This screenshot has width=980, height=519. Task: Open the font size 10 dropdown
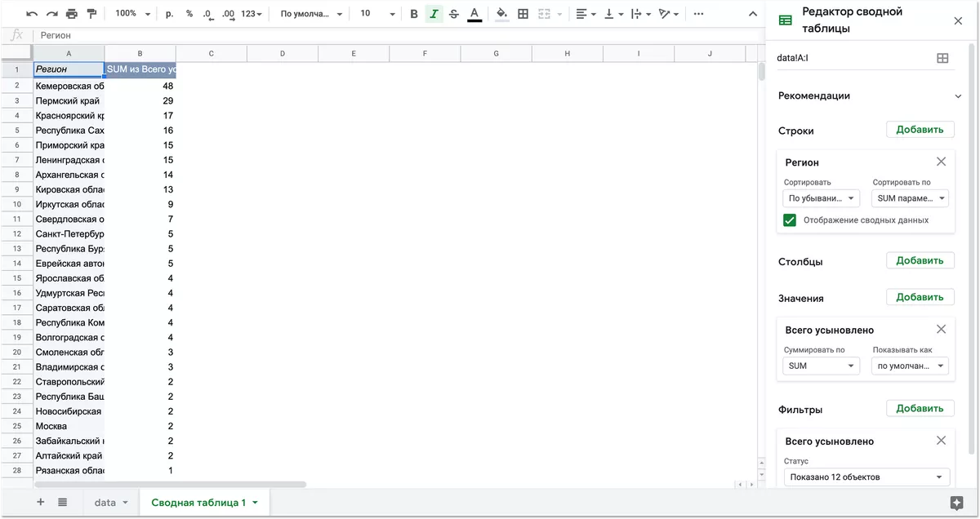point(376,14)
